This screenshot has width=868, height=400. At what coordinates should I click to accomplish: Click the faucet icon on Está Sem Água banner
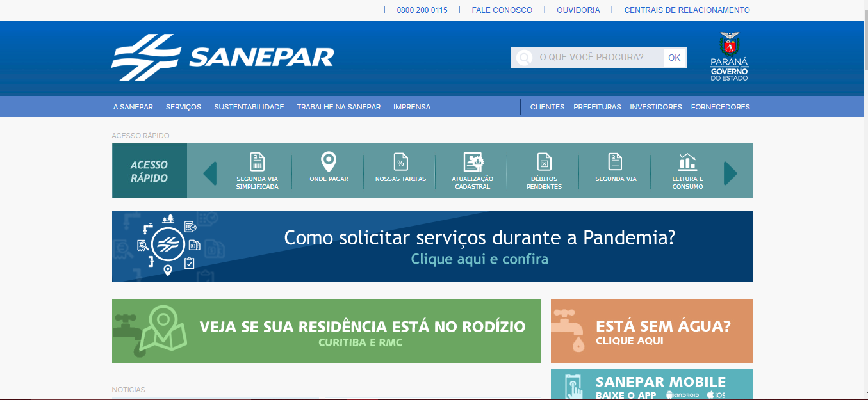pos(569,331)
